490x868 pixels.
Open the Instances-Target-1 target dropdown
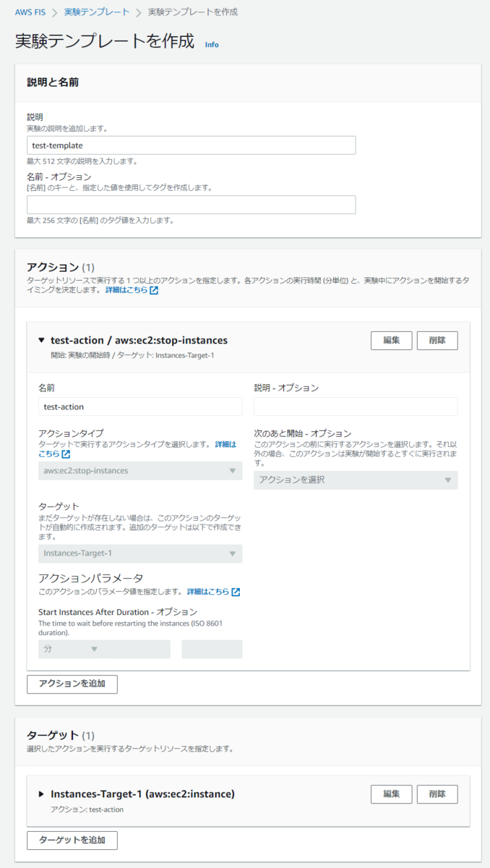click(140, 553)
